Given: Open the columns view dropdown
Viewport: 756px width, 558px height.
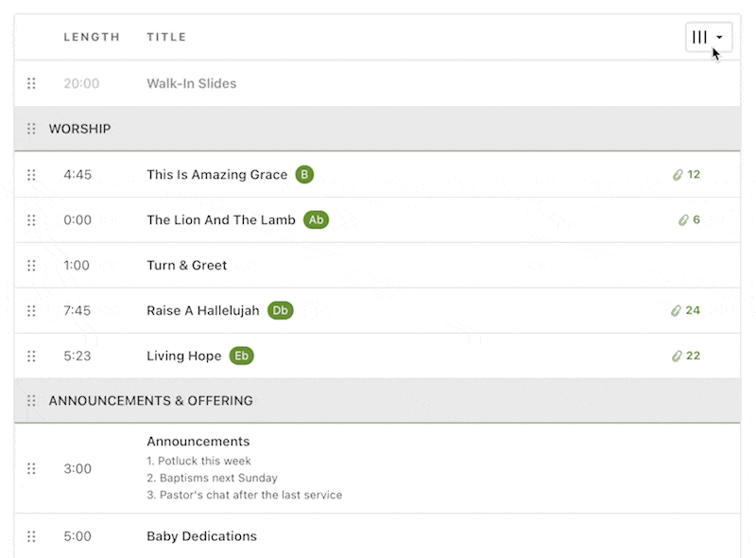Looking at the screenshot, I should point(708,37).
